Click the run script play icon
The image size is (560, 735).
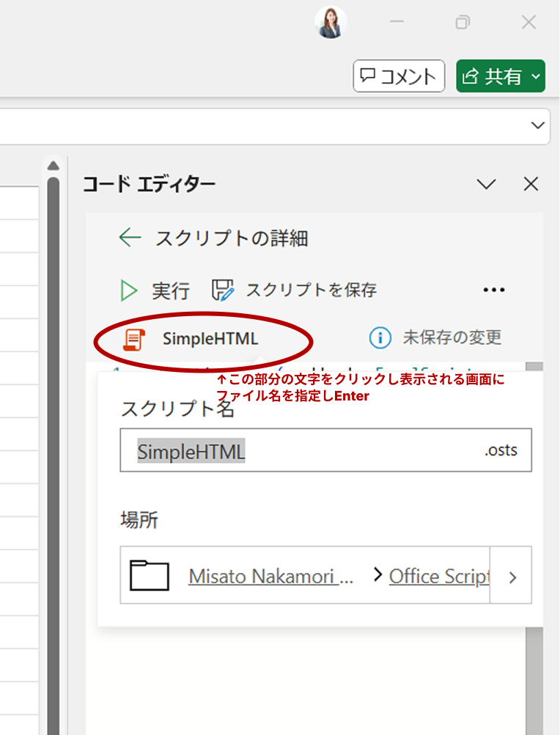pos(129,290)
